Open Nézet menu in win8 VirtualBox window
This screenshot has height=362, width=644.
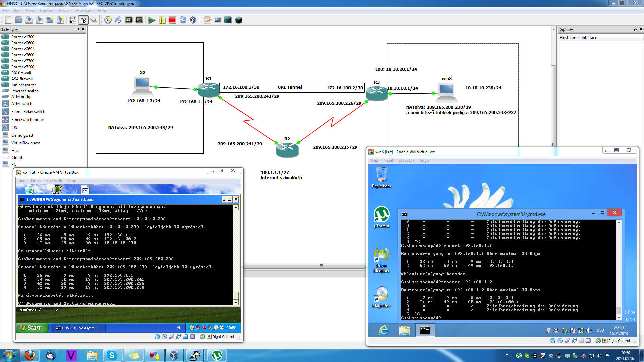tap(388, 160)
